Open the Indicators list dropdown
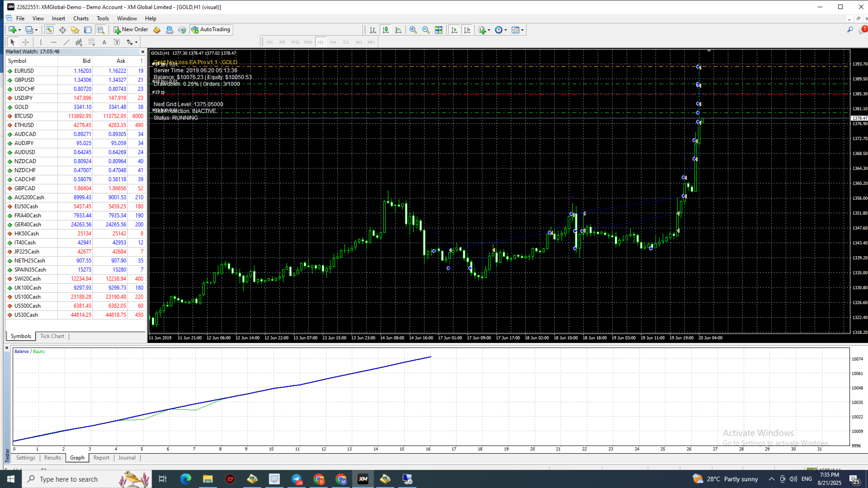The height and width of the screenshot is (488, 868). point(484,30)
